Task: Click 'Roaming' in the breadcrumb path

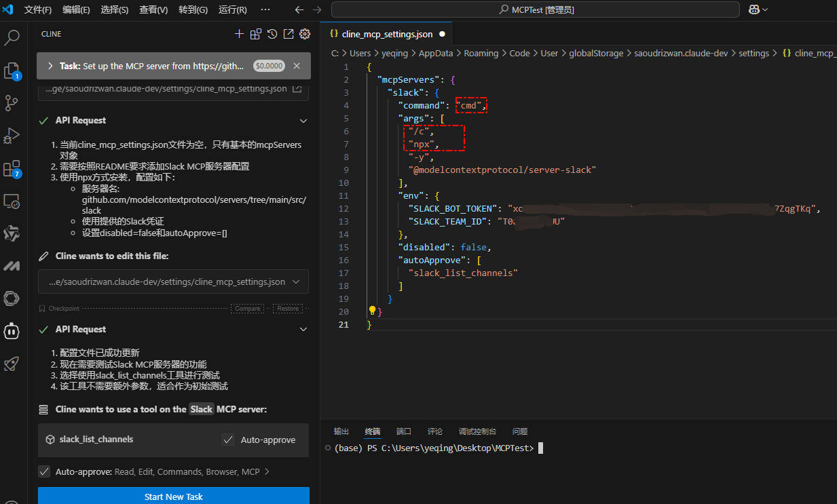Action: tap(481, 53)
